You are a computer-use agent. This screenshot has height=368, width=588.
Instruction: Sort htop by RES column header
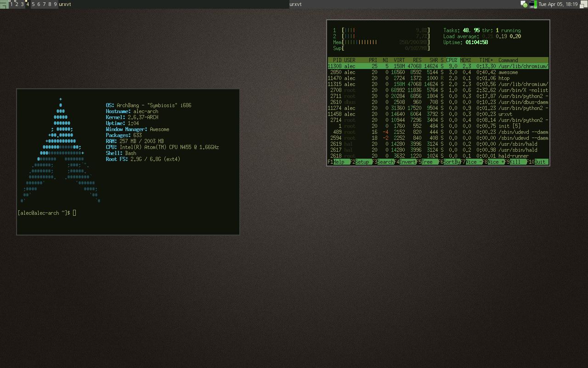tap(417, 60)
